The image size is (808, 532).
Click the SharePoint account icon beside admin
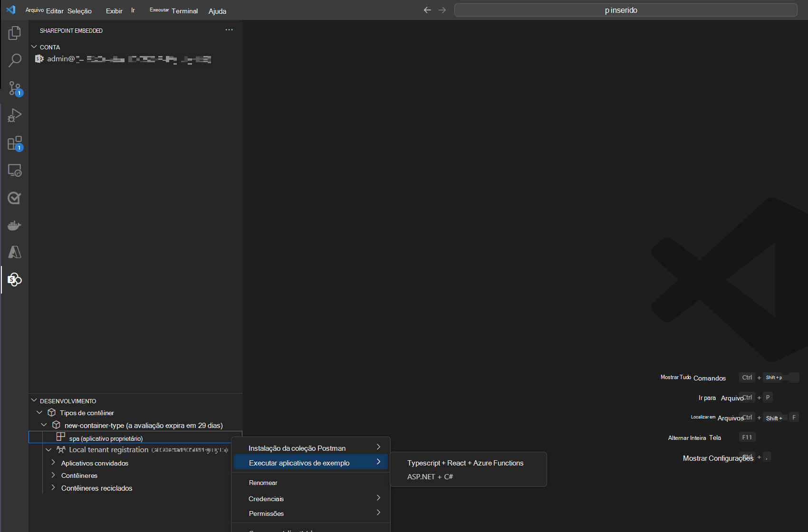click(39, 58)
